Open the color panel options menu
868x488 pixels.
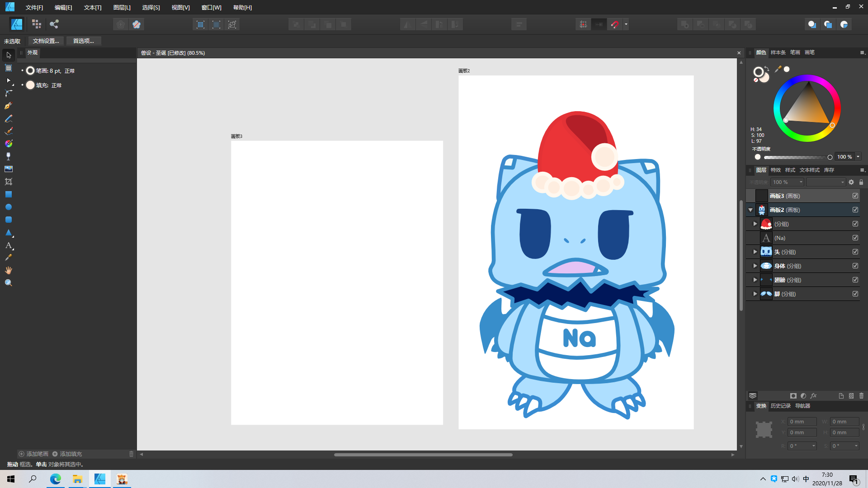862,52
